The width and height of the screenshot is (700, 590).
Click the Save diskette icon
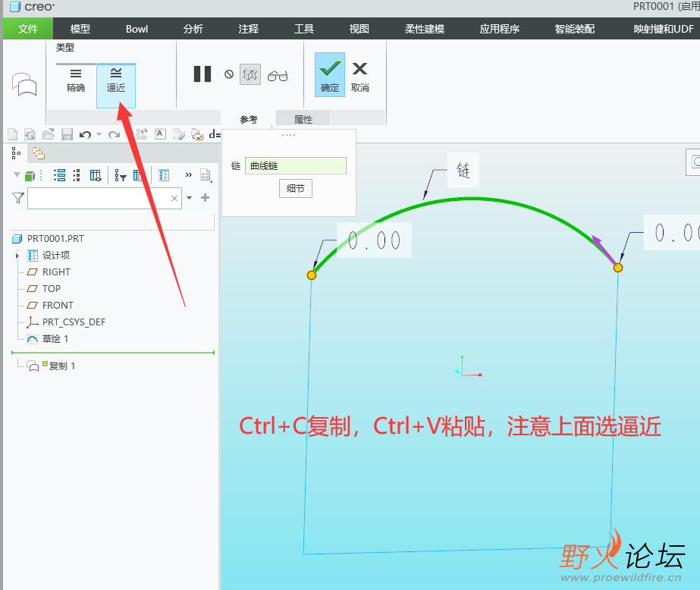click(67, 134)
